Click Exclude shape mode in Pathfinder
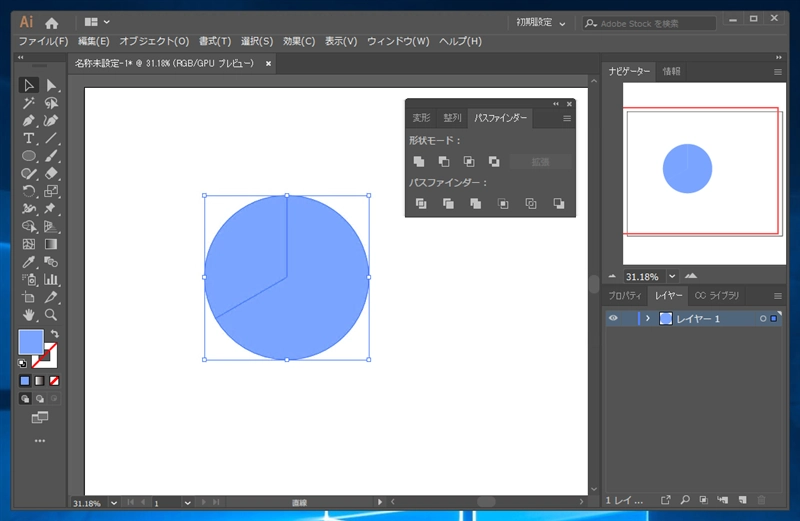This screenshot has width=800, height=521. [x=494, y=162]
